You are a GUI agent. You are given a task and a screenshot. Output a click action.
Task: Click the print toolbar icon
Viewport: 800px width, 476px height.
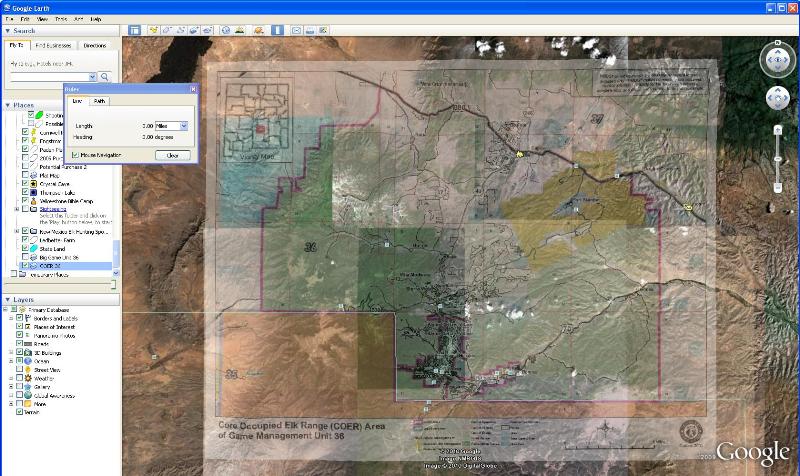[310, 31]
